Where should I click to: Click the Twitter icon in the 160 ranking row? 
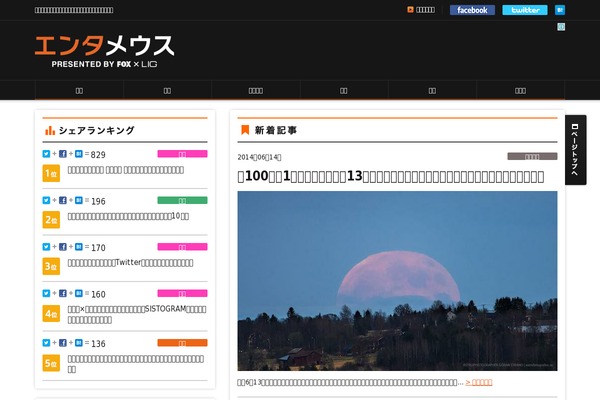coord(46,293)
